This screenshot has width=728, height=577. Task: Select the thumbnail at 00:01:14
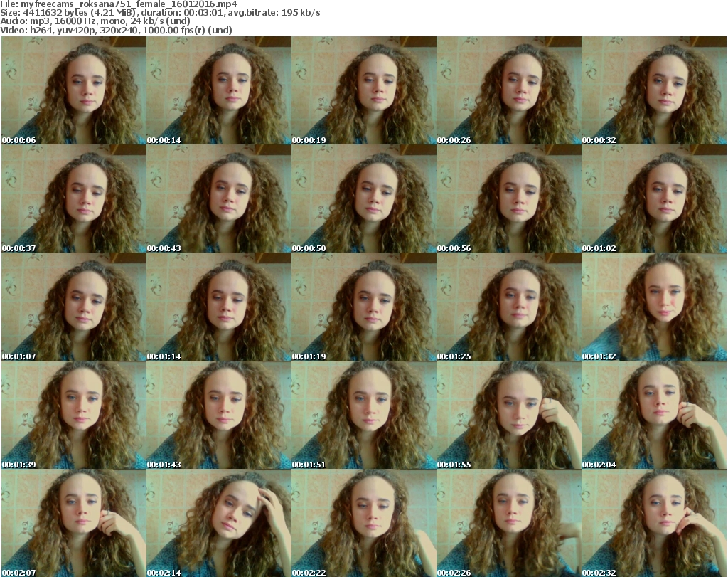point(219,307)
